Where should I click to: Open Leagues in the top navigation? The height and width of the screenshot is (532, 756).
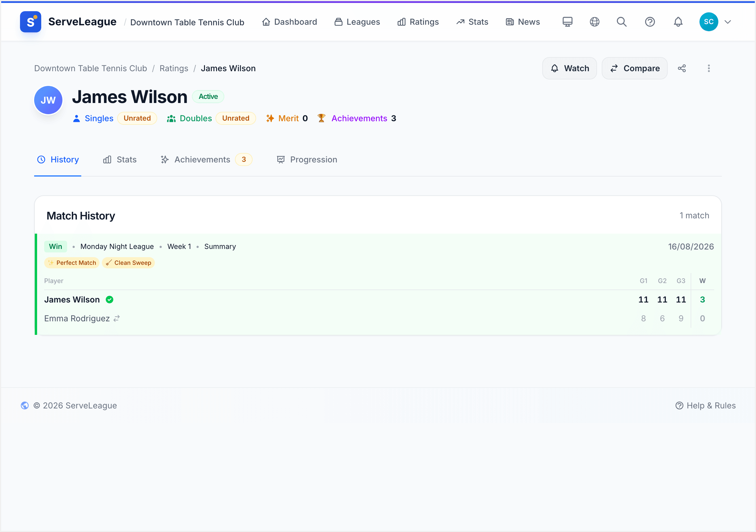[357, 22]
